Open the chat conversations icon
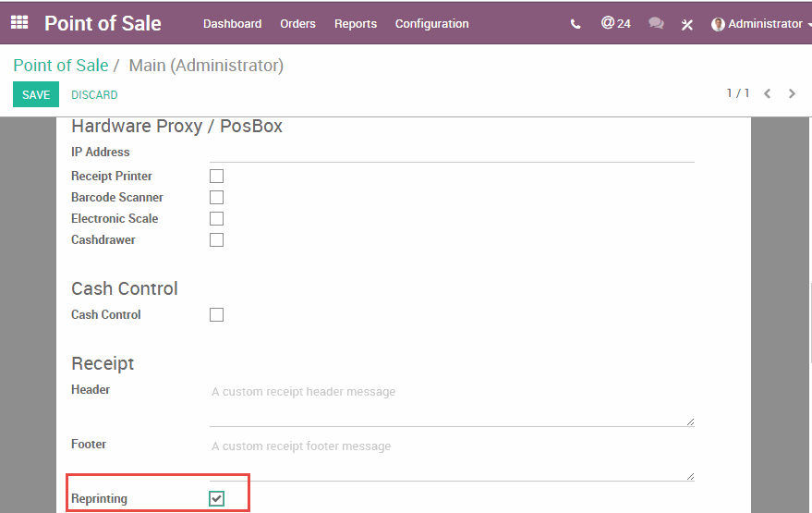Image resolution: width=812 pixels, height=513 pixels. (656, 24)
